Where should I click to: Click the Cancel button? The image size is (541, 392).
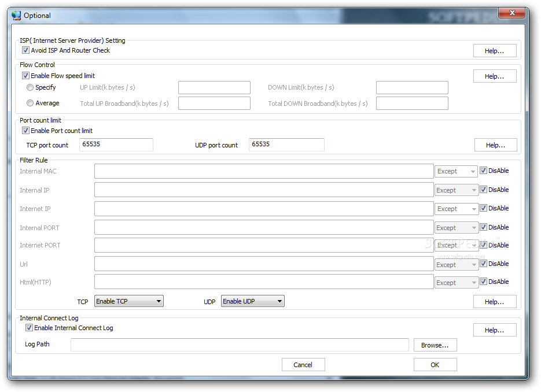click(x=303, y=364)
